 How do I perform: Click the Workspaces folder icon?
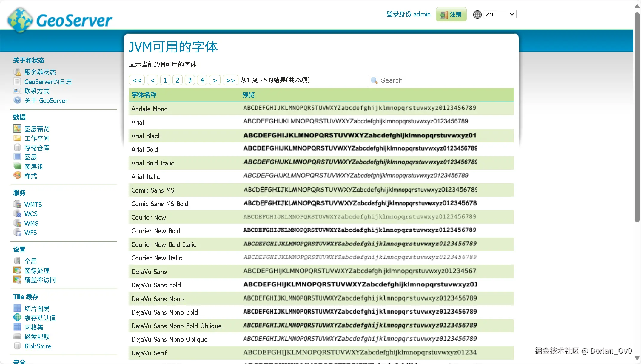click(x=17, y=138)
